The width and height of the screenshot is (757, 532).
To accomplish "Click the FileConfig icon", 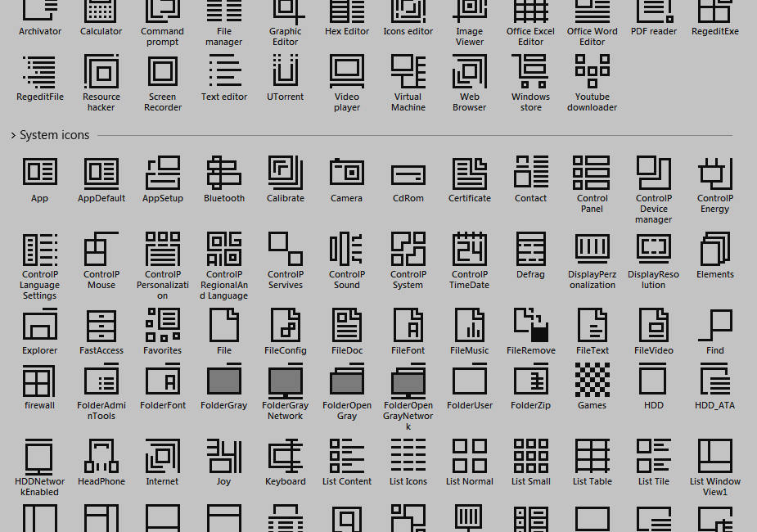I will 286,326.
